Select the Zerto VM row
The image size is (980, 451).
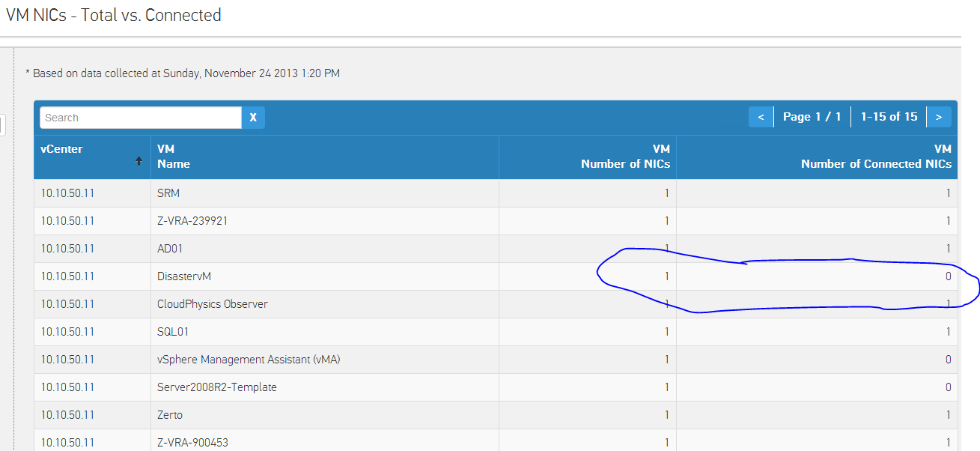click(170, 415)
